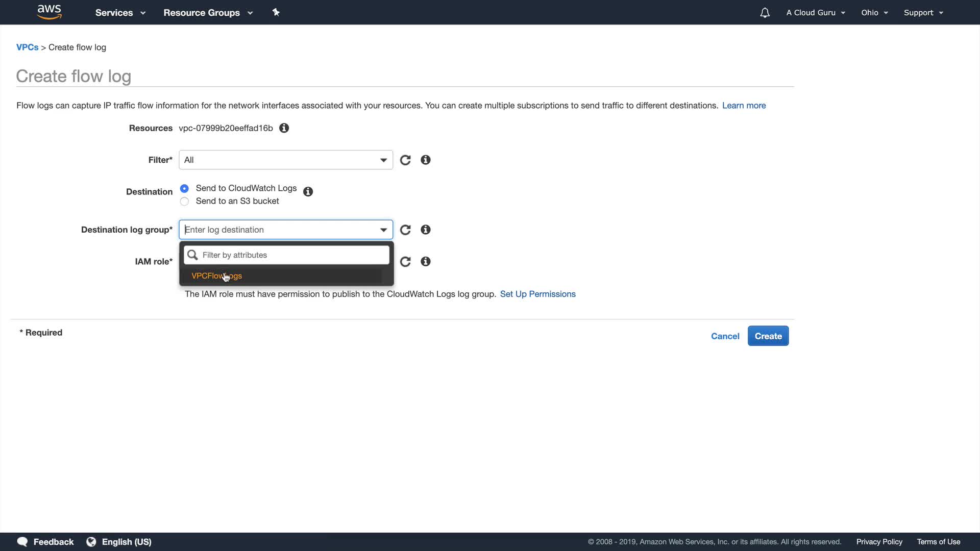Click the info icon for IAM role
980x551 pixels.
tap(426, 262)
